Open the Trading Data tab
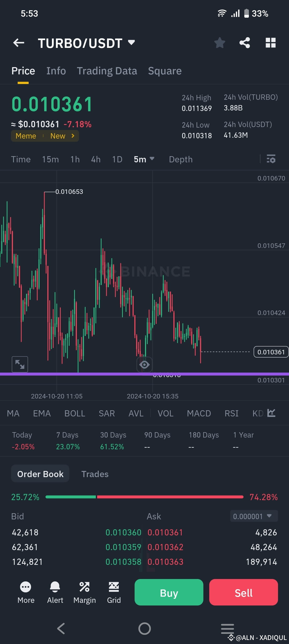Image resolution: width=289 pixels, height=644 pixels. (x=107, y=71)
